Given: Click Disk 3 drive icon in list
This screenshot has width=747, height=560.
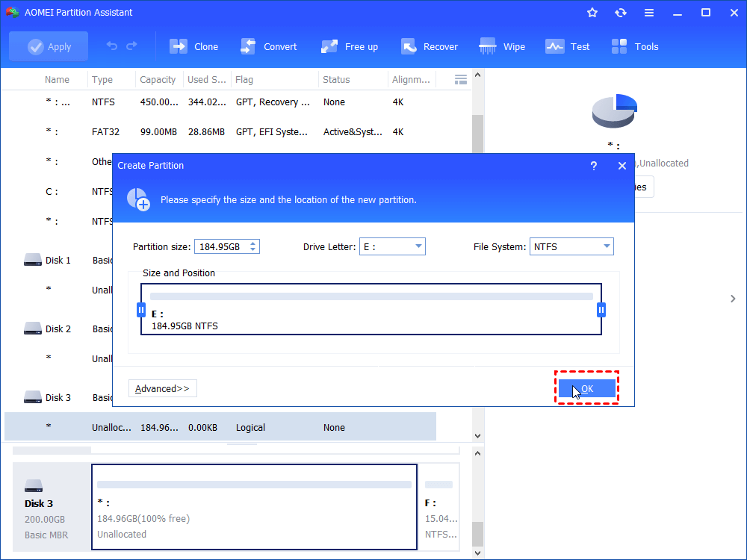Looking at the screenshot, I should coord(33,397).
